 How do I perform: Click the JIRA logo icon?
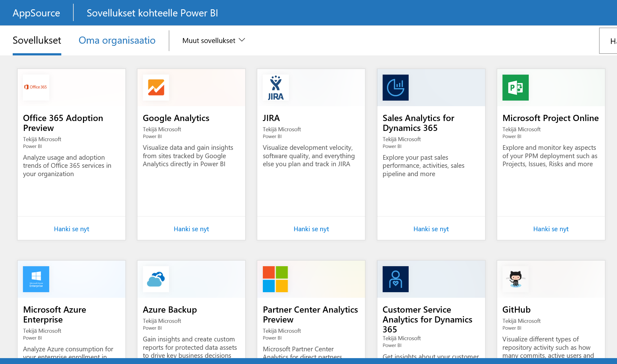[276, 87]
